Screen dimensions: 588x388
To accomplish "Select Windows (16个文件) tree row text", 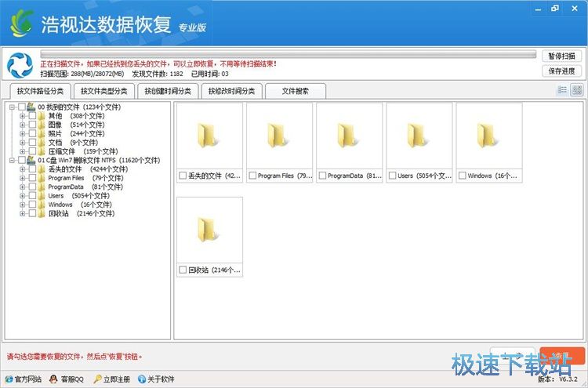I will (80, 205).
